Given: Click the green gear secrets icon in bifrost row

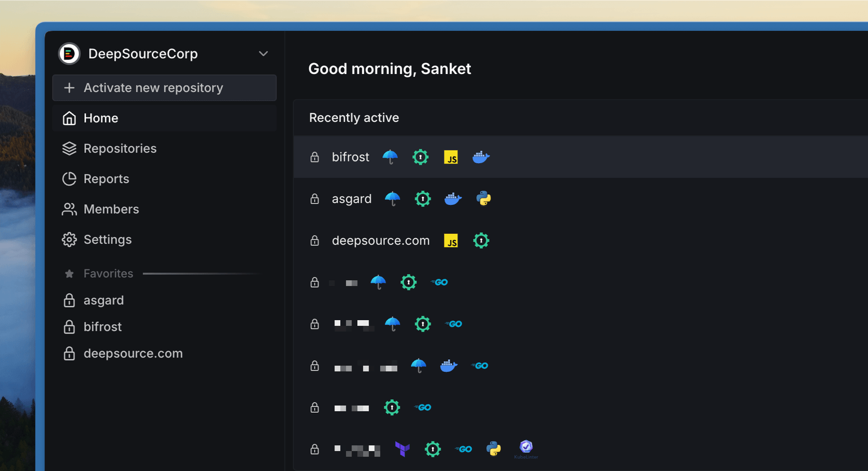Looking at the screenshot, I should (x=420, y=157).
